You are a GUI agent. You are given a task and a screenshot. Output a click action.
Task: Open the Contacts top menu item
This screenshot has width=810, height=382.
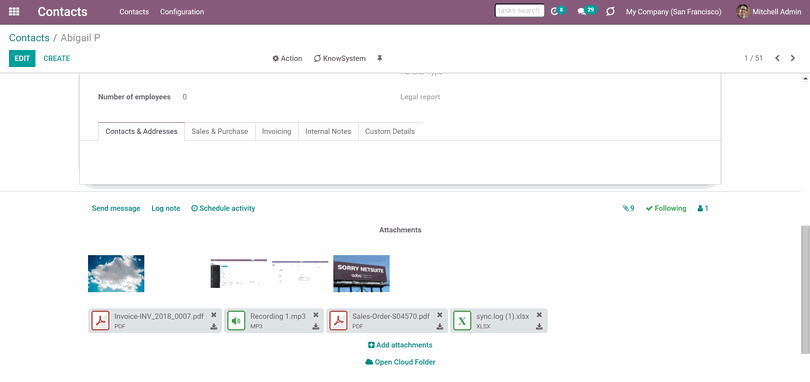click(134, 11)
